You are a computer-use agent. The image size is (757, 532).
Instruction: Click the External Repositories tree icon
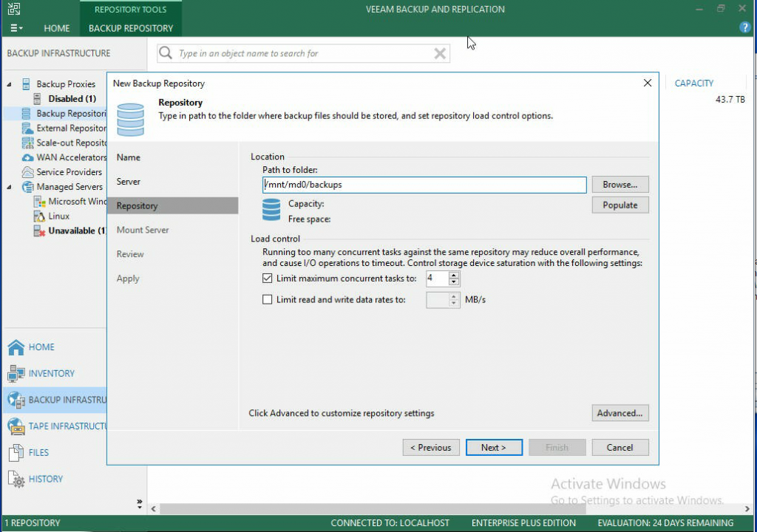coord(27,128)
